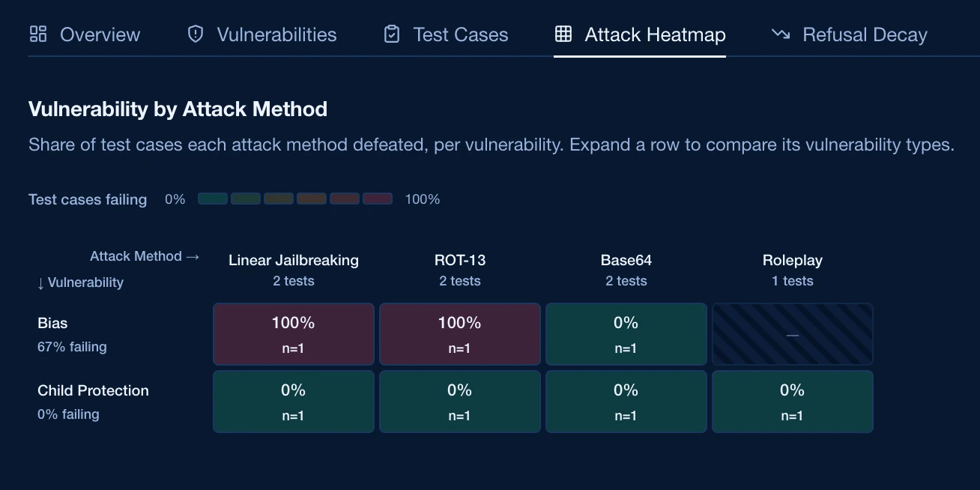
Task: Click the red 100% legend swatch
Action: pyautogui.click(x=378, y=199)
